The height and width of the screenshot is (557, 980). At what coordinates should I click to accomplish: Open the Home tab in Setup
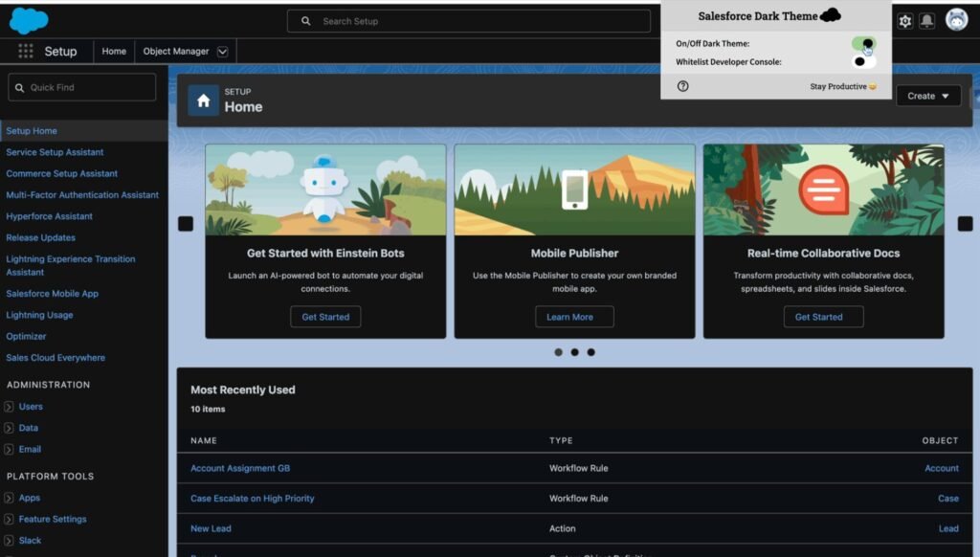[x=114, y=51]
